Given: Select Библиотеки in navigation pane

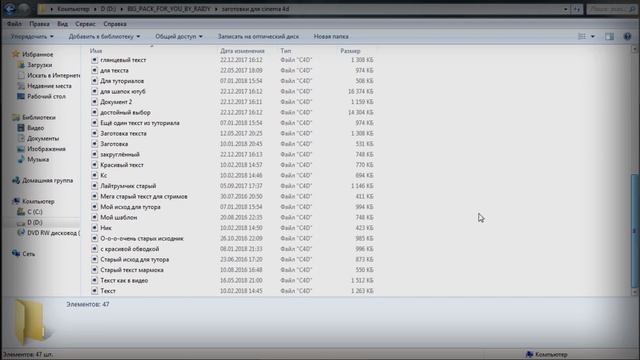Looking at the screenshot, I should tap(34, 118).
